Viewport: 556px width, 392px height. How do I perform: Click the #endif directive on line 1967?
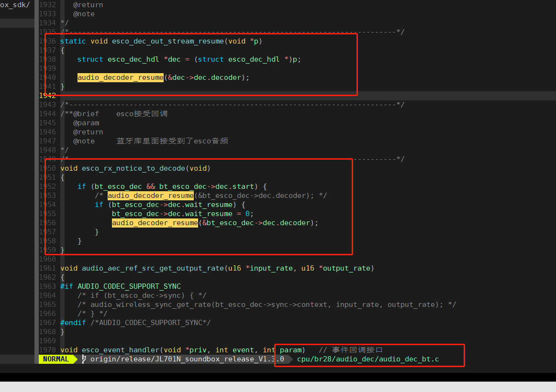[73, 323]
